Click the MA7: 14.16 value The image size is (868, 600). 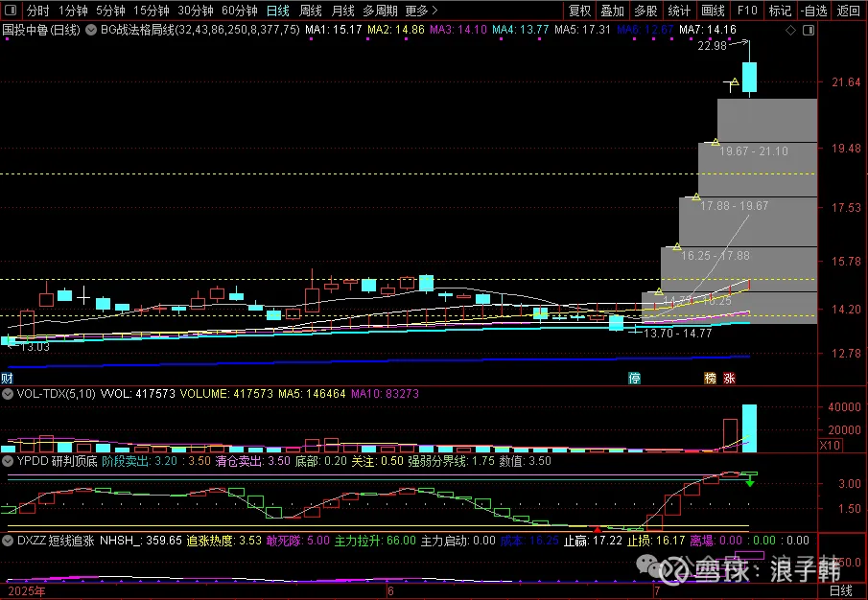tap(708, 30)
